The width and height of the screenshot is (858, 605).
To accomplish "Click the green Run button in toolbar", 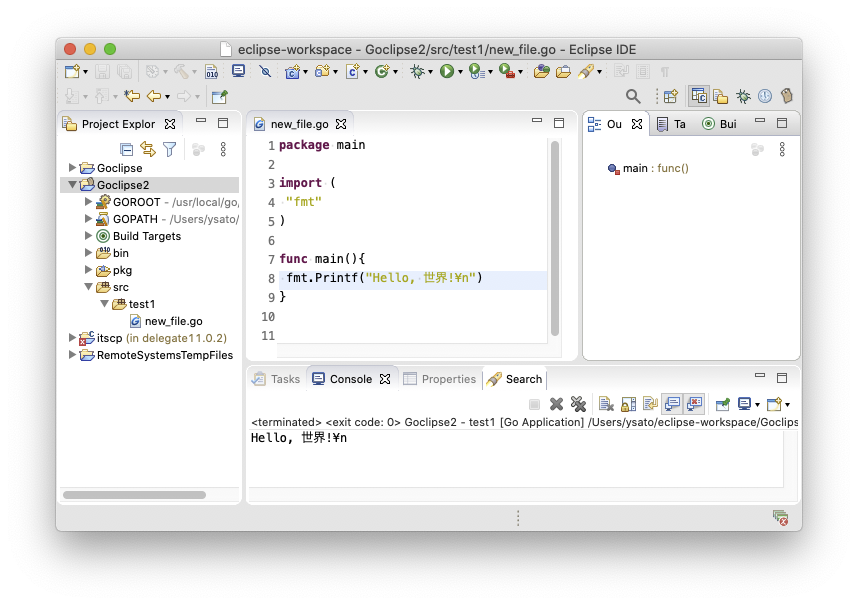I will tap(446, 71).
